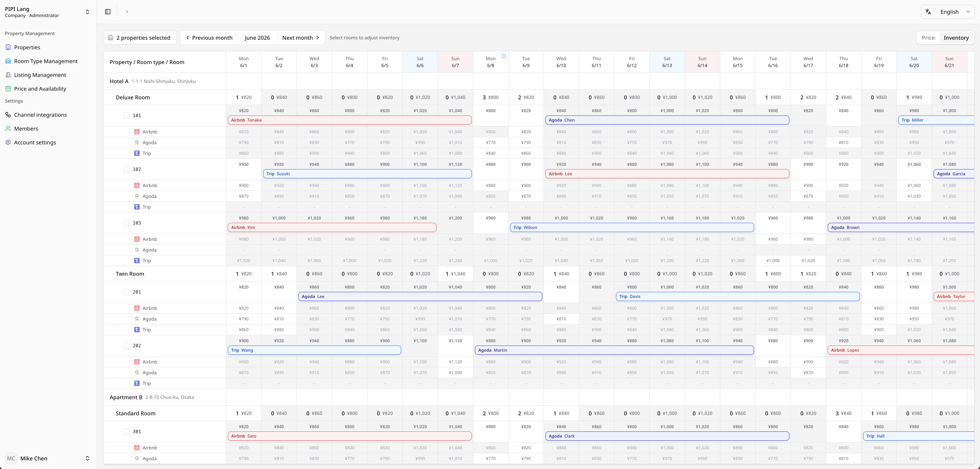Click the Agoda icon under room 101
980x469 pixels.
pyautogui.click(x=137, y=143)
